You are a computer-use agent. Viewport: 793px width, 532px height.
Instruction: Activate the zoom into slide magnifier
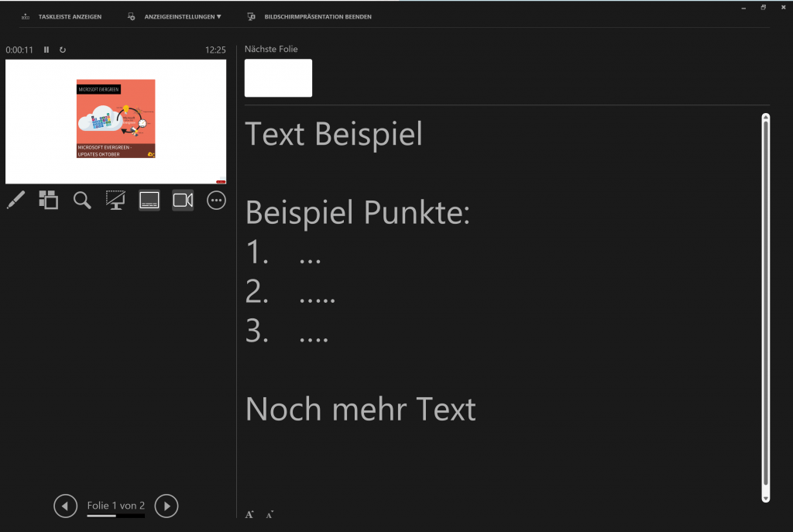coord(82,201)
